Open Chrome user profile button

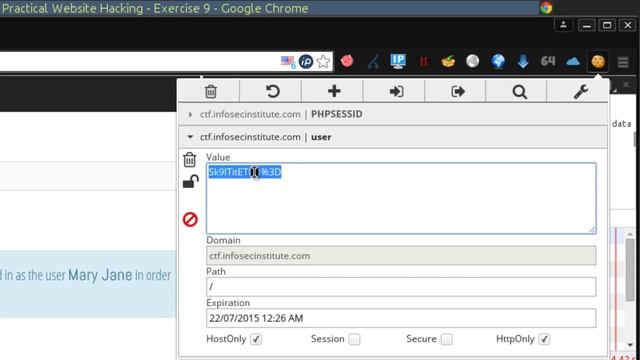[x=563, y=25]
